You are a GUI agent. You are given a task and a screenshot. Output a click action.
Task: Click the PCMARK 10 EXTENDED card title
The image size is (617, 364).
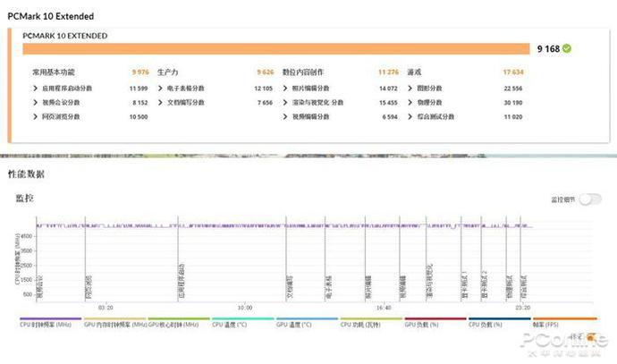pos(65,36)
